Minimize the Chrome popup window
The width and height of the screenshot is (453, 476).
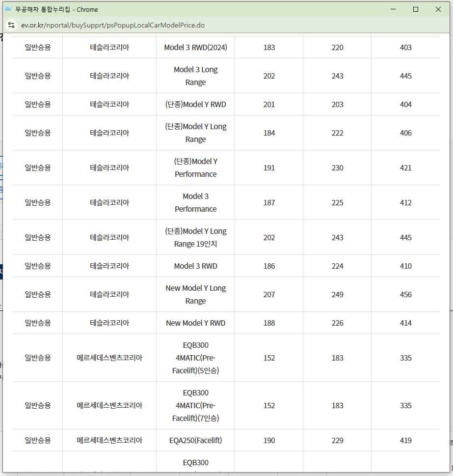[x=393, y=9]
